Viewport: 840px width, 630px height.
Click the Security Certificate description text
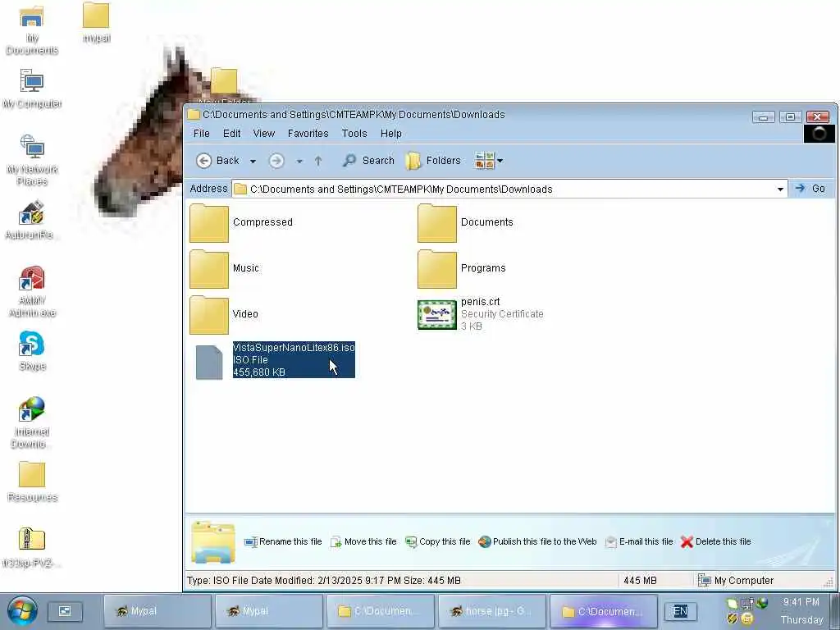click(x=502, y=314)
